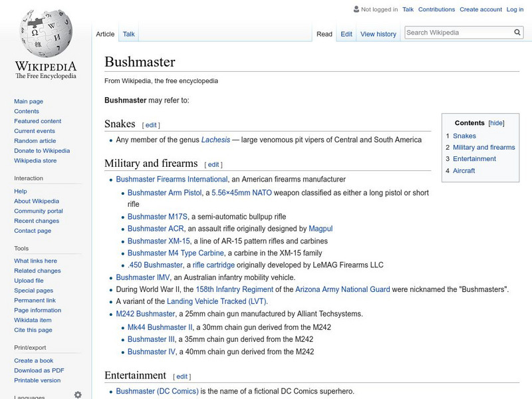Open language settings gear icon

(x=78, y=394)
